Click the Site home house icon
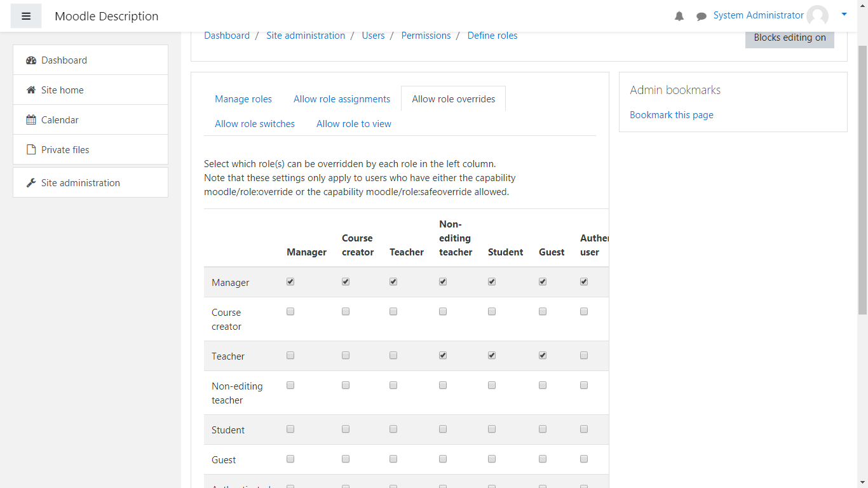Viewport: 868px width, 488px height. tap(31, 90)
